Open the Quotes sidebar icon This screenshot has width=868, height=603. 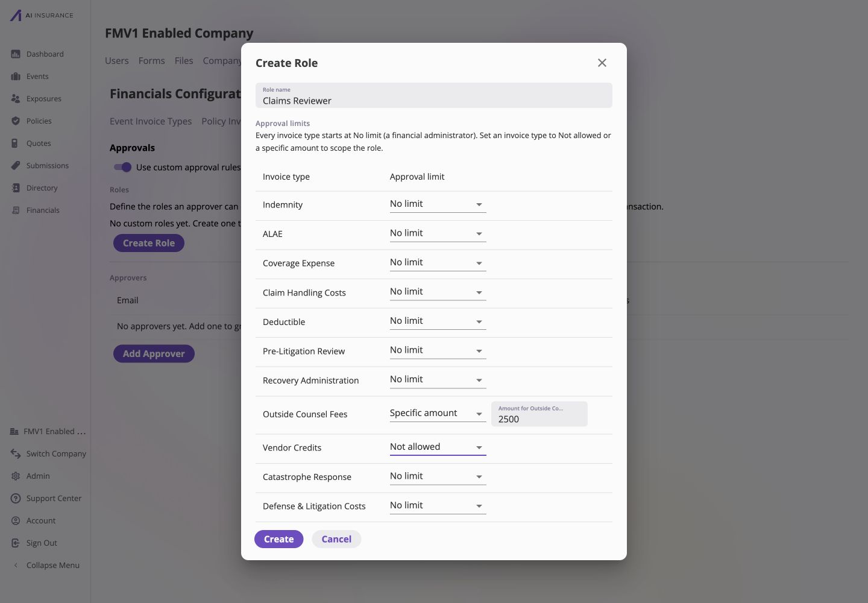(x=16, y=144)
